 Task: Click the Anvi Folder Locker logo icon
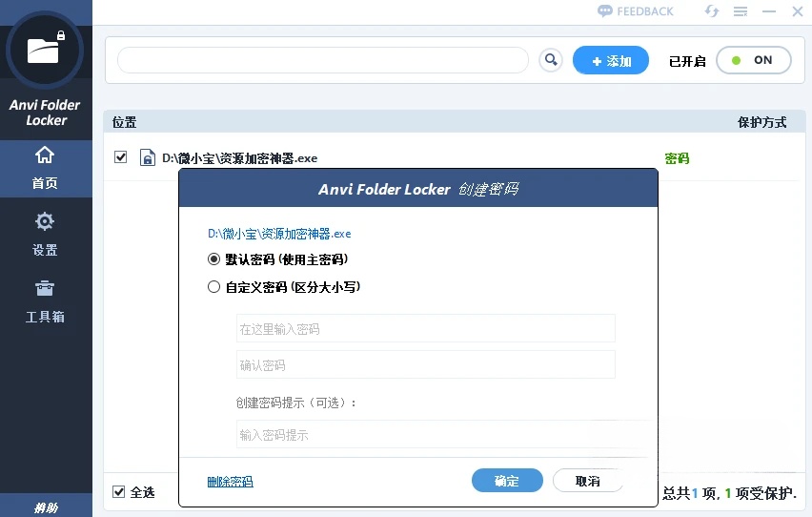45,51
